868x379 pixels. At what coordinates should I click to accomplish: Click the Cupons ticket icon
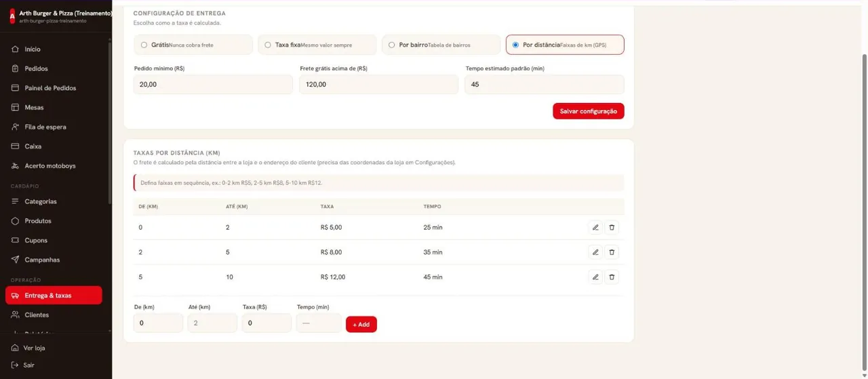tap(15, 240)
